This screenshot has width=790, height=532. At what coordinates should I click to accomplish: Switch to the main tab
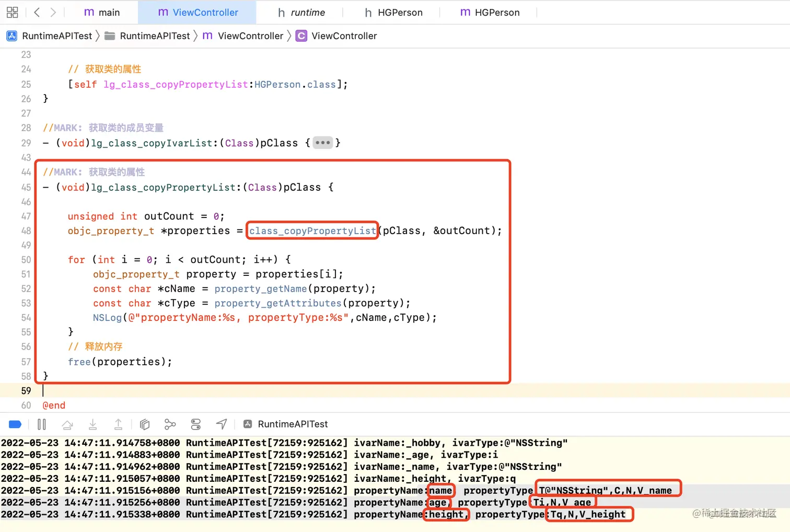tap(102, 12)
